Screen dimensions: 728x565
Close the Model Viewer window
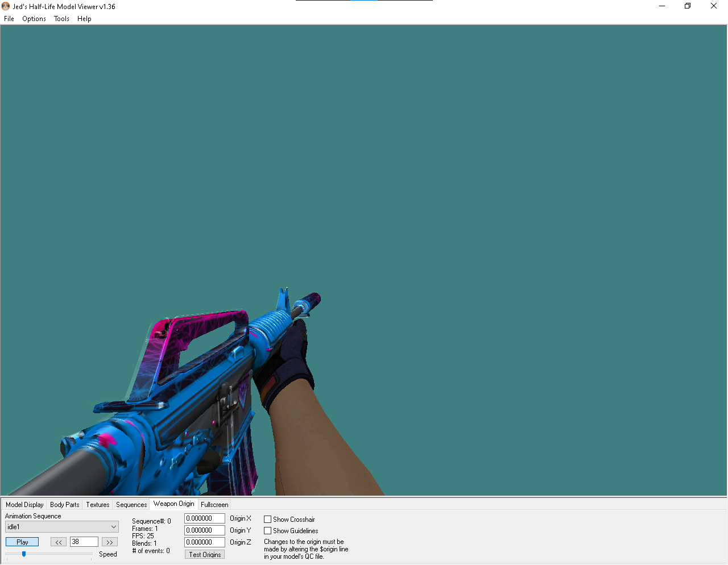[714, 6]
